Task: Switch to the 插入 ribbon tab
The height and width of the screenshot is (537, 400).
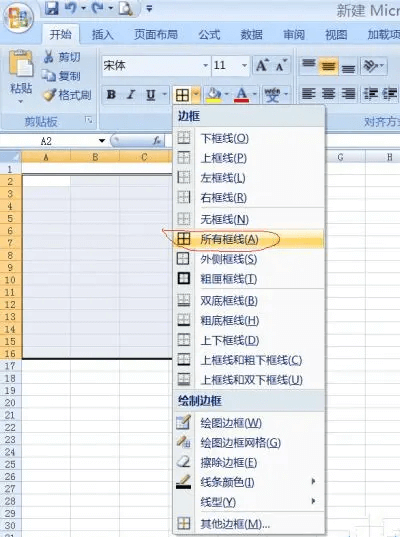Action: [x=102, y=35]
